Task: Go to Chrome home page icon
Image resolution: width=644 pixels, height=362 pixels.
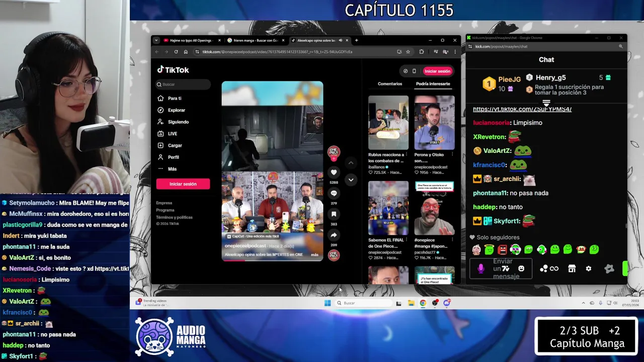Action: (x=186, y=52)
